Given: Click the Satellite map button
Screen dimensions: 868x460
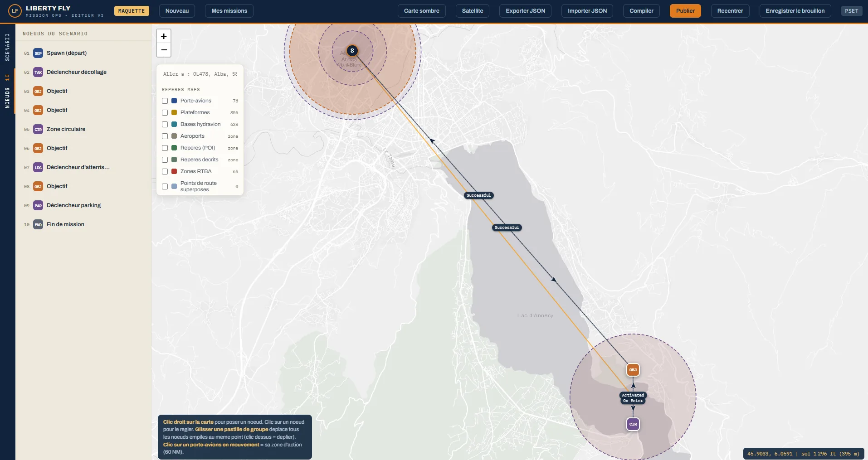Looking at the screenshot, I should tap(473, 11).
